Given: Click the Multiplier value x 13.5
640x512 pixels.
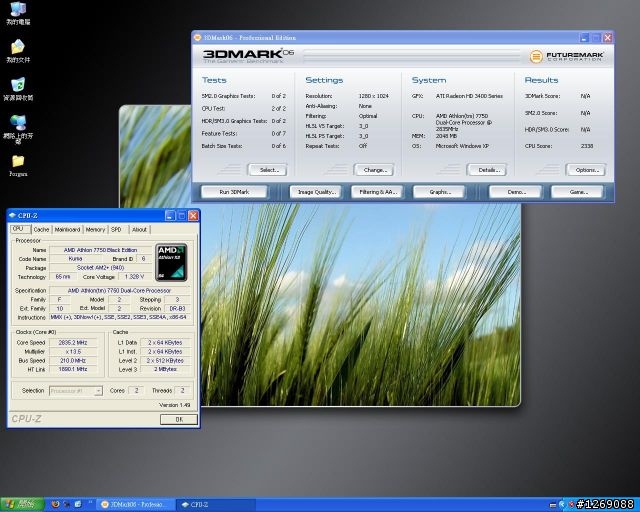Looking at the screenshot, I should pos(73,352).
